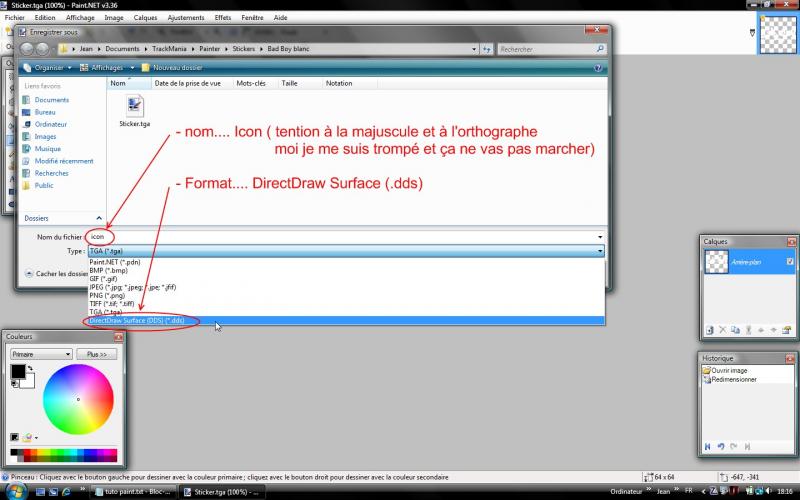
Task: Click the redo icon in Historique panel
Action: pyautogui.click(x=734, y=446)
